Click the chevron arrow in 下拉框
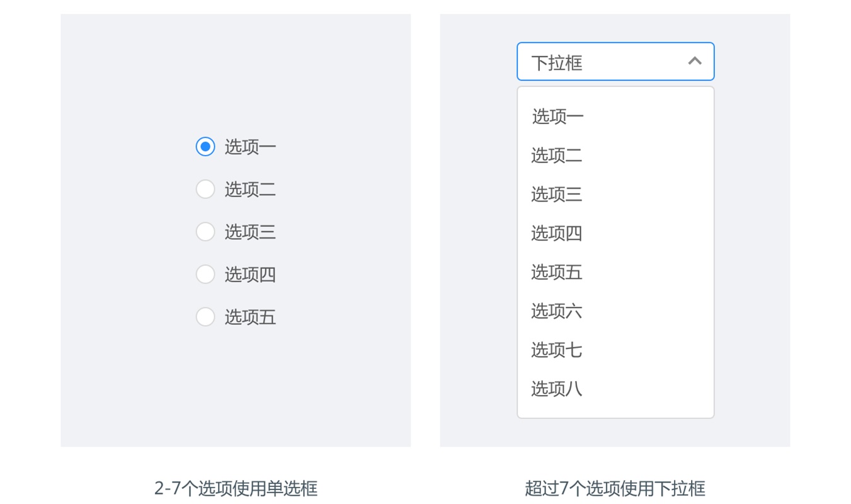Viewport: 851px width, 504px height. [694, 61]
